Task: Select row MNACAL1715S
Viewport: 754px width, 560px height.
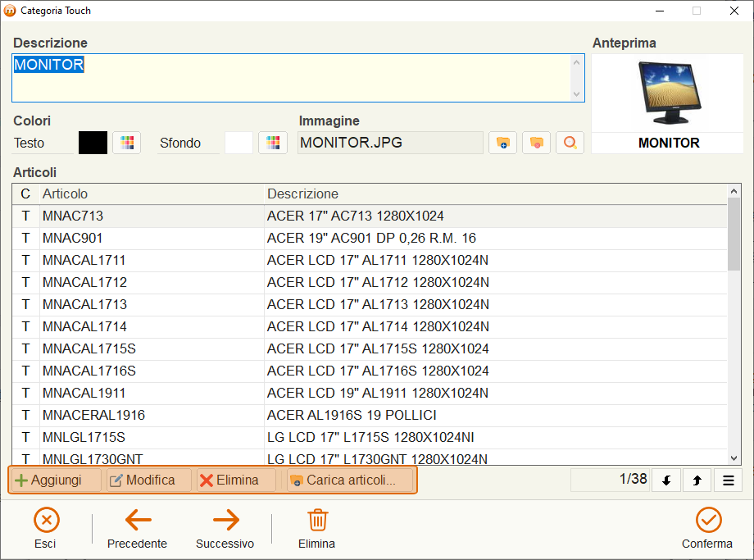Action: (x=370, y=348)
